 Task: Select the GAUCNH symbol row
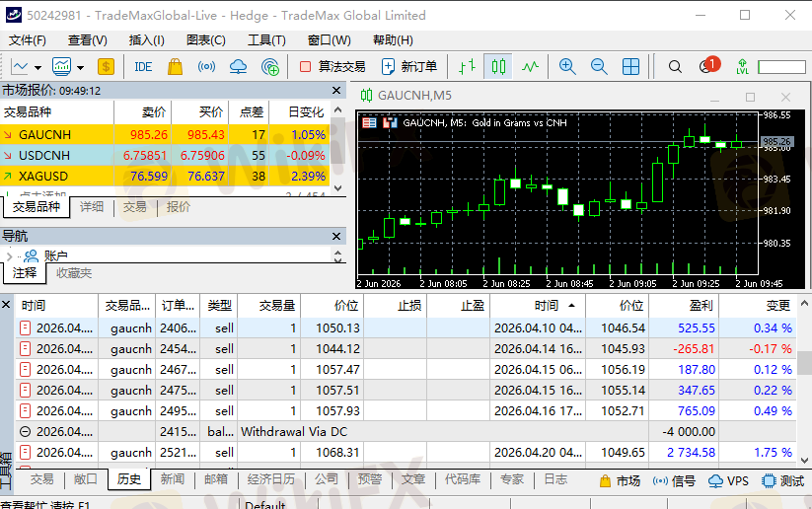pyautogui.click(x=165, y=134)
